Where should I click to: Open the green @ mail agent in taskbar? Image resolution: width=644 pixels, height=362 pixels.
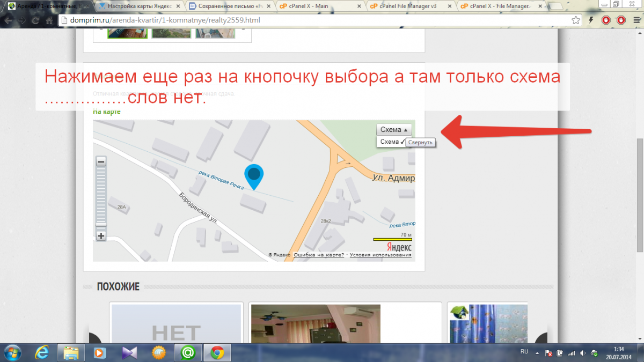point(188,352)
